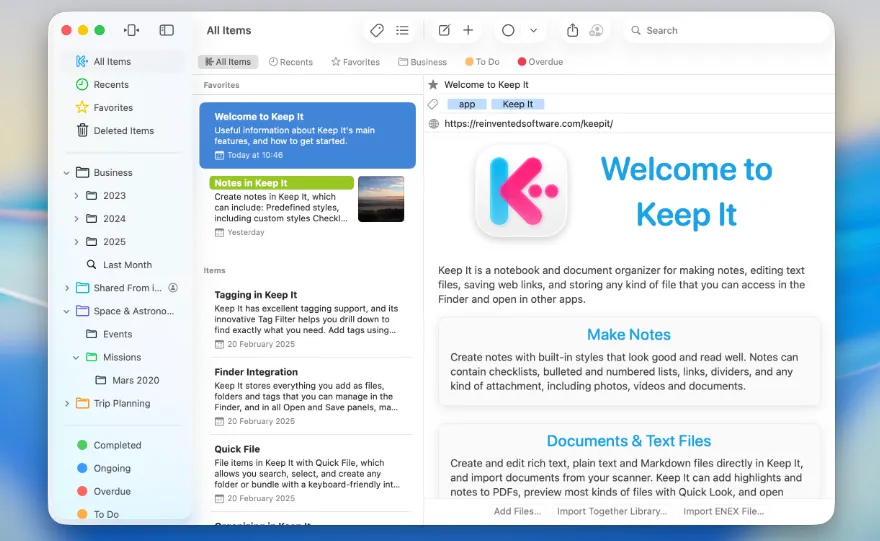Switch to the Overdue filter tab

(540, 62)
